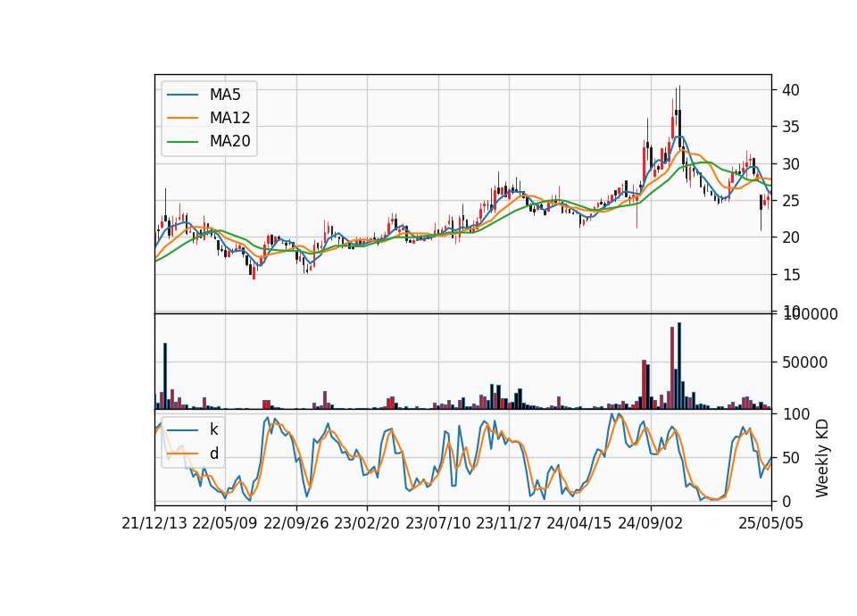The image size is (857, 616).
Task: Click the tallest volume bar near 24/09/02
Action: [679, 366]
